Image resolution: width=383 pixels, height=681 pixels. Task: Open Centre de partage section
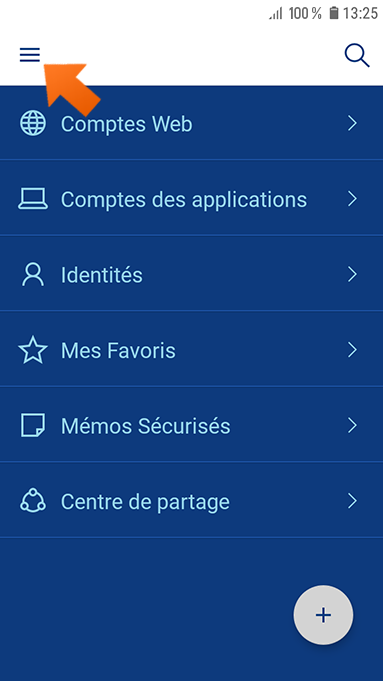point(192,500)
